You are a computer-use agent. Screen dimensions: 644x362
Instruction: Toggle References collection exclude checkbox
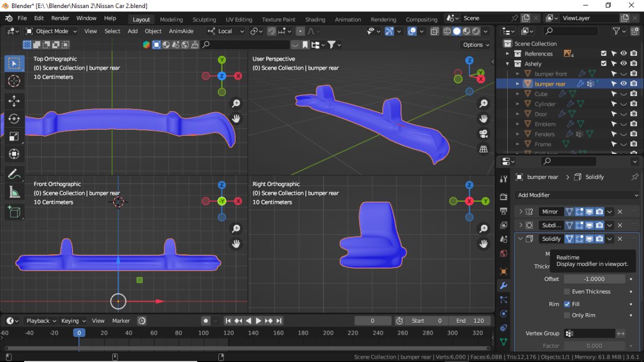point(604,54)
